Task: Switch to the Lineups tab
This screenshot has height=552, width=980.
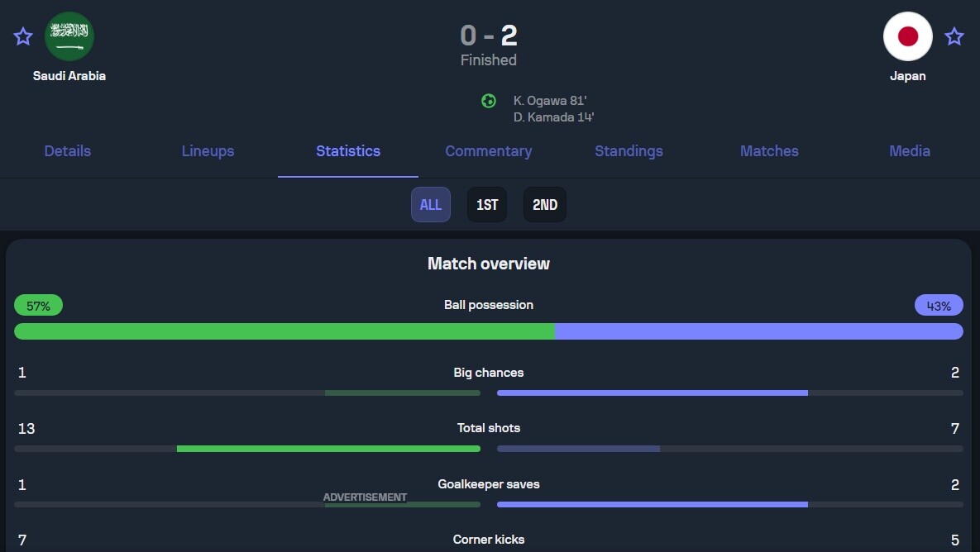Action: point(208,151)
